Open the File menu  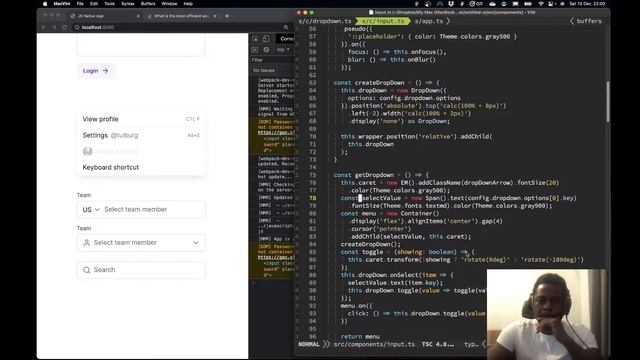pyautogui.click(x=80, y=4)
